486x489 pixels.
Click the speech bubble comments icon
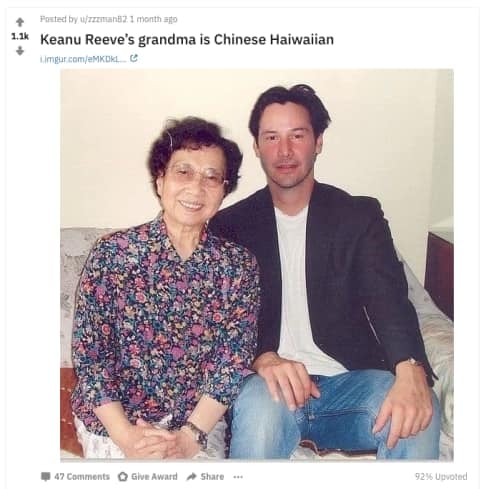click(45, 477)
